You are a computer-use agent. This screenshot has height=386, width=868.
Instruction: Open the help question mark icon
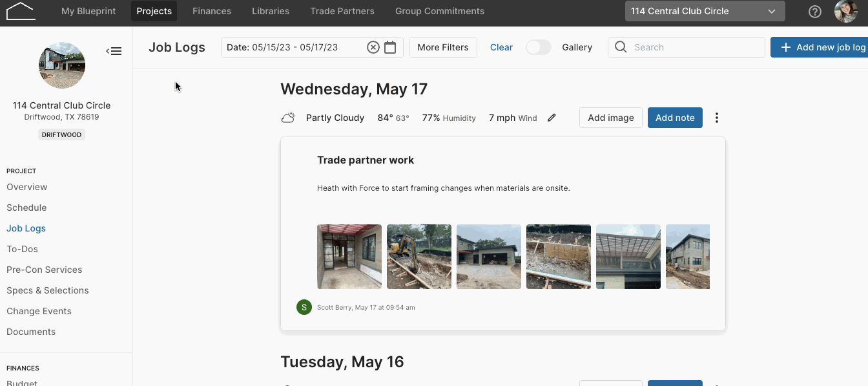point(815,11)
